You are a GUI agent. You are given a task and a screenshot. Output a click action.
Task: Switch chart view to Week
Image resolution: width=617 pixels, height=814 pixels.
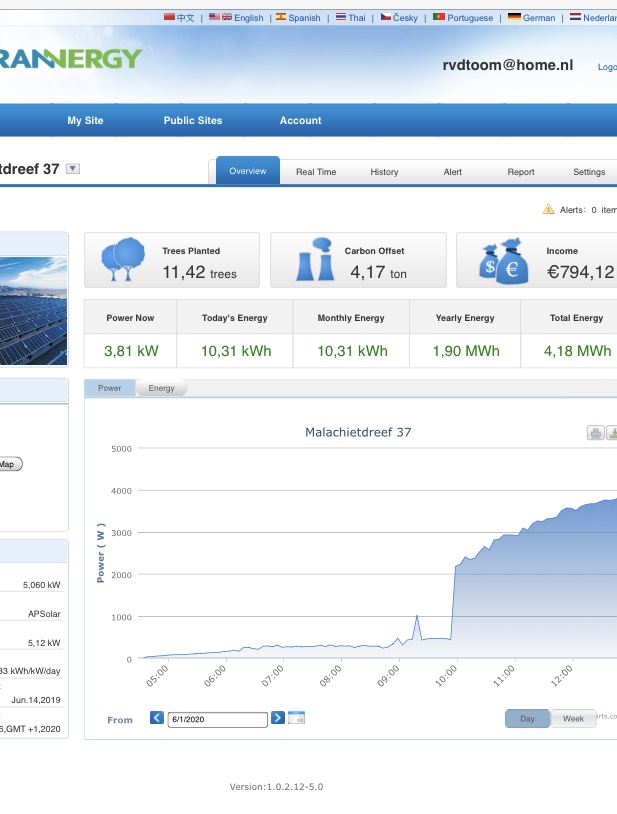click(x=574, y=718)
